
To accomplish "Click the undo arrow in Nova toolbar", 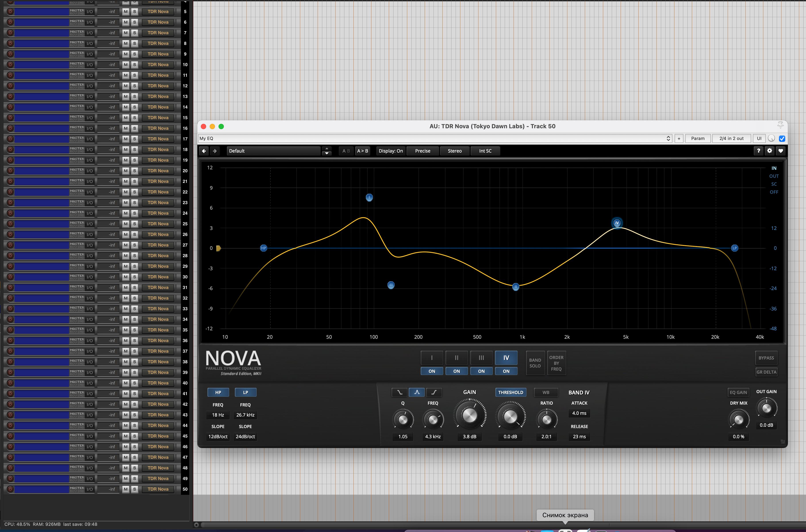I will click(x=204, y=151).
